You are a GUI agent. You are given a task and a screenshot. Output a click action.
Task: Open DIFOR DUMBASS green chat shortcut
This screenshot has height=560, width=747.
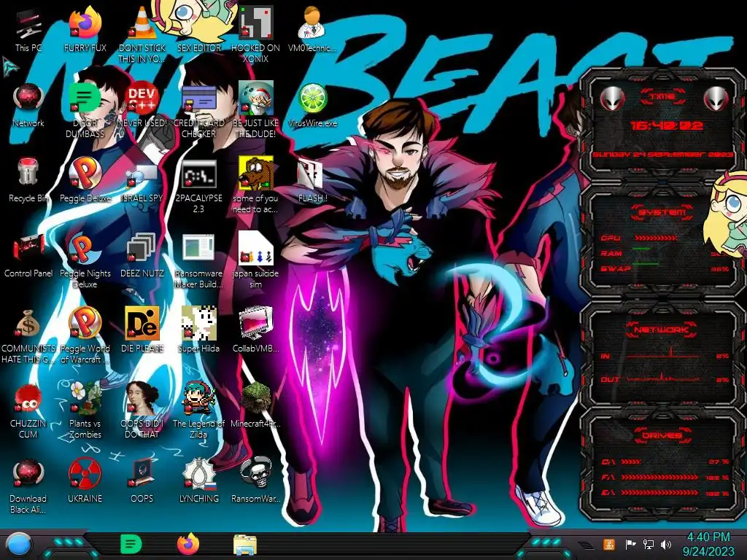pyautogui.click(x=85, y=111)
